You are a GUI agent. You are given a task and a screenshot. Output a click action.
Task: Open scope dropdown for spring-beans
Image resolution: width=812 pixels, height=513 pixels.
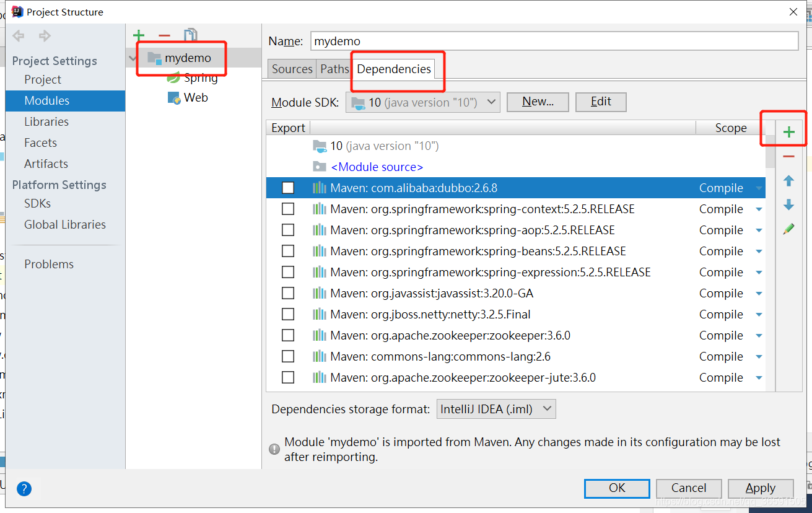tap(759, 252)
